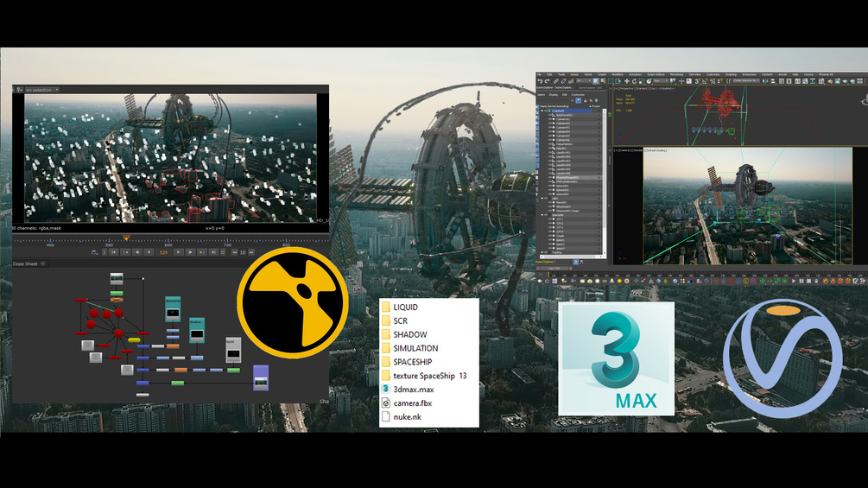Viewport: 868px width, 488px height.
Task: Expand the Tracking layer group
Action: point(542,252)
